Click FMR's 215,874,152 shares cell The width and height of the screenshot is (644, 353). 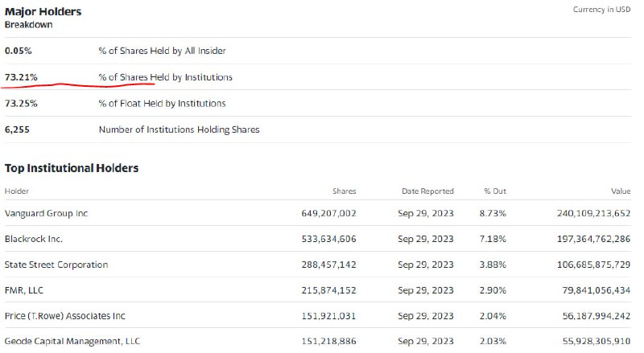(328, 290)
